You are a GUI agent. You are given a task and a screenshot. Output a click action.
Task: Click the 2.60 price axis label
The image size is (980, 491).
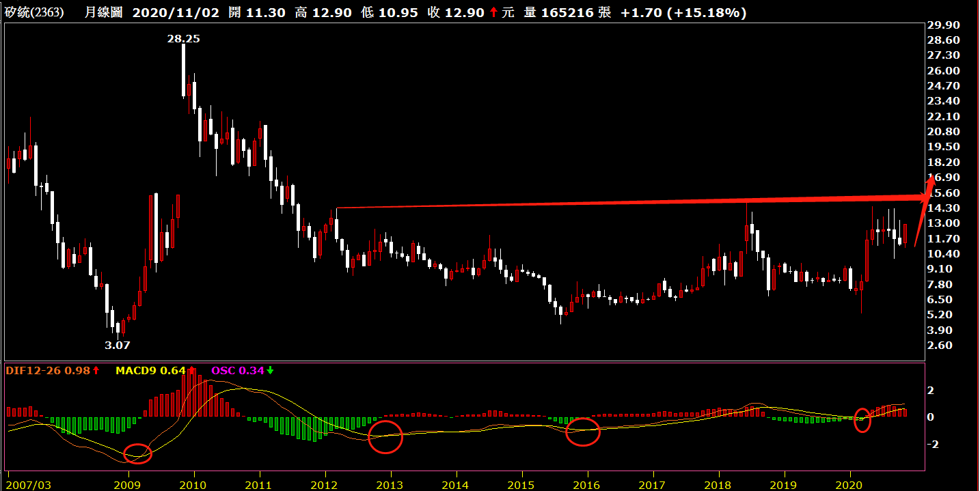click(x=942, y=345)
